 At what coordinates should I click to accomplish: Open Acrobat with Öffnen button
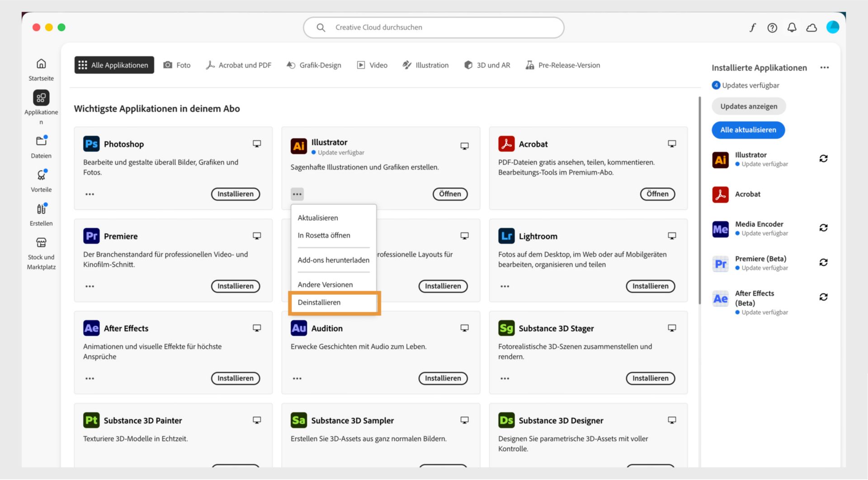[x=657, y=194]
